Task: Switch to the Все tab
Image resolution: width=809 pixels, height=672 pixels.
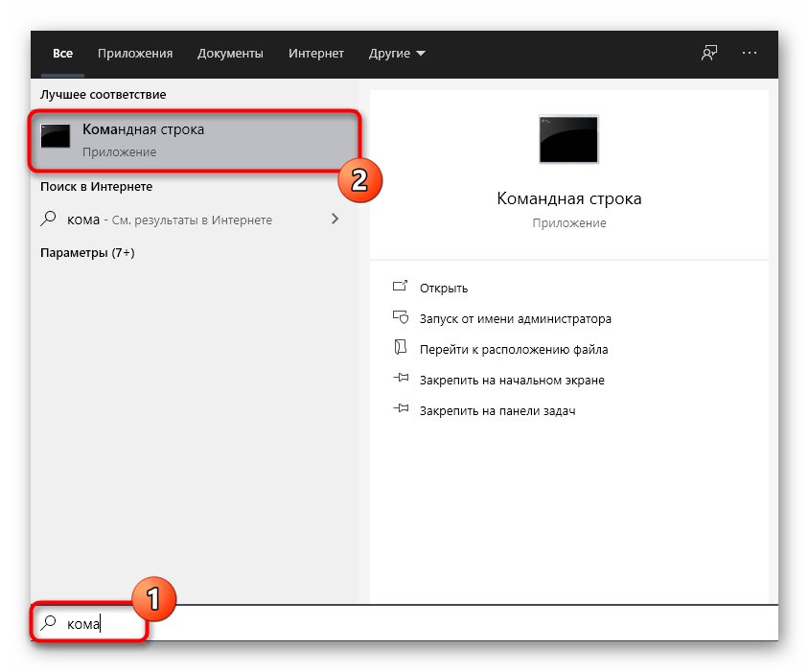Action: pyautogui.click(x=63, y=54)
